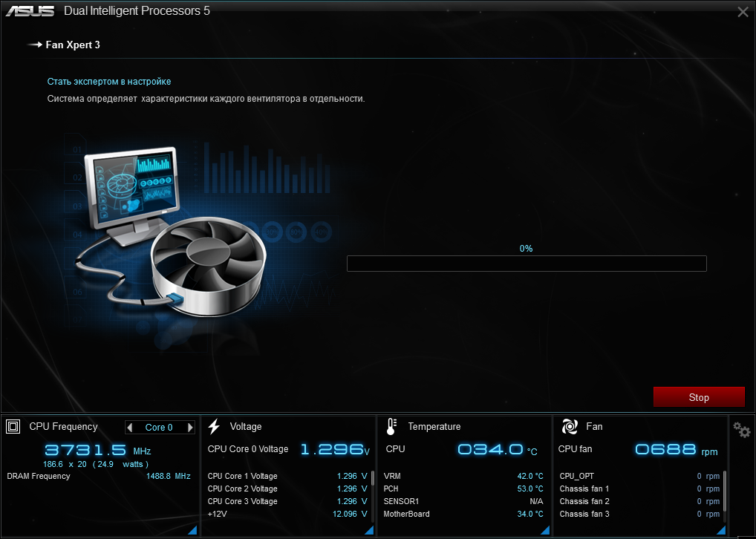
Task: Click the CPU Frequency chip icon
Action: (x=13, y=426)
